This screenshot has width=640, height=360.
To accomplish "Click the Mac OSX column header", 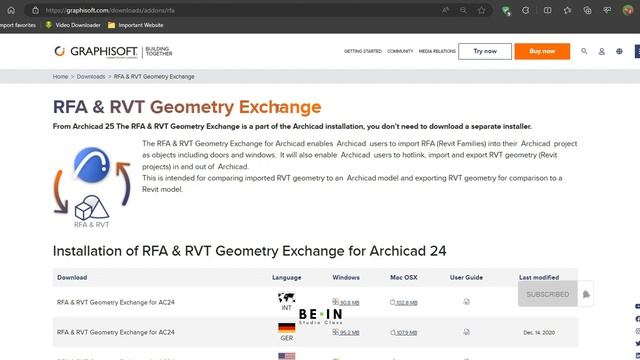I will coord(404,278).
